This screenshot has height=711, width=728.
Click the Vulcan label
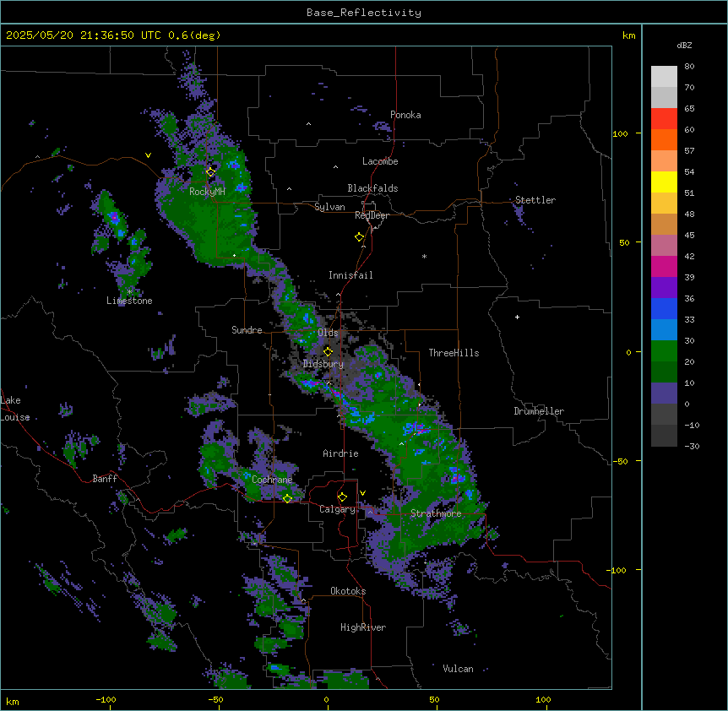tap(459, 669)
